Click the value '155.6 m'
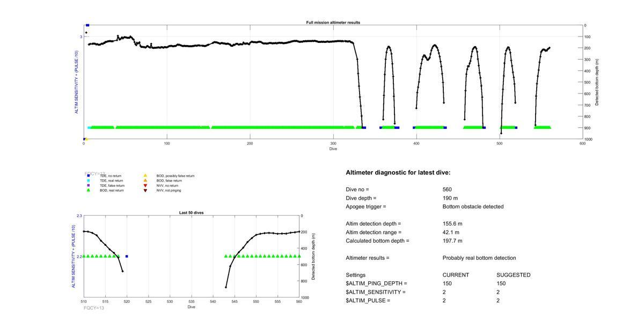The height and width of the screenshot is (334, 644). 452,224
